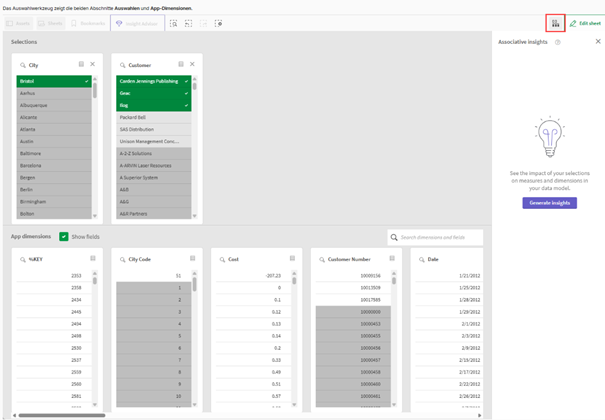Viewport: 605px width, 420px height.
Task: Lock the Cost field
Action: tap(292, 258)
